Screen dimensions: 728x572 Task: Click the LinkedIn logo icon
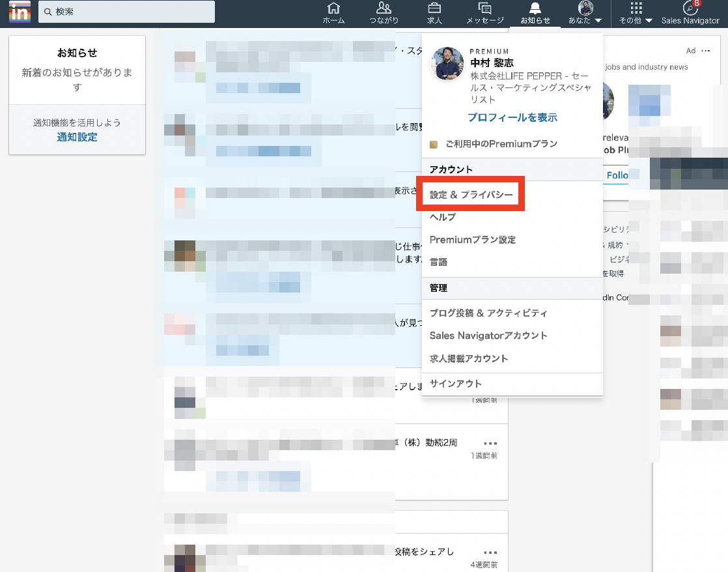[20, 12]
